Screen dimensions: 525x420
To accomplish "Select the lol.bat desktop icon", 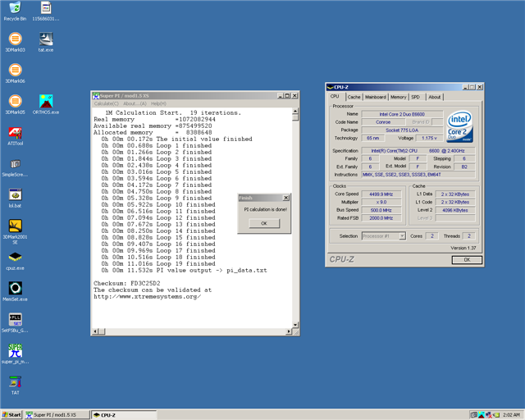I will click(15, 194).
